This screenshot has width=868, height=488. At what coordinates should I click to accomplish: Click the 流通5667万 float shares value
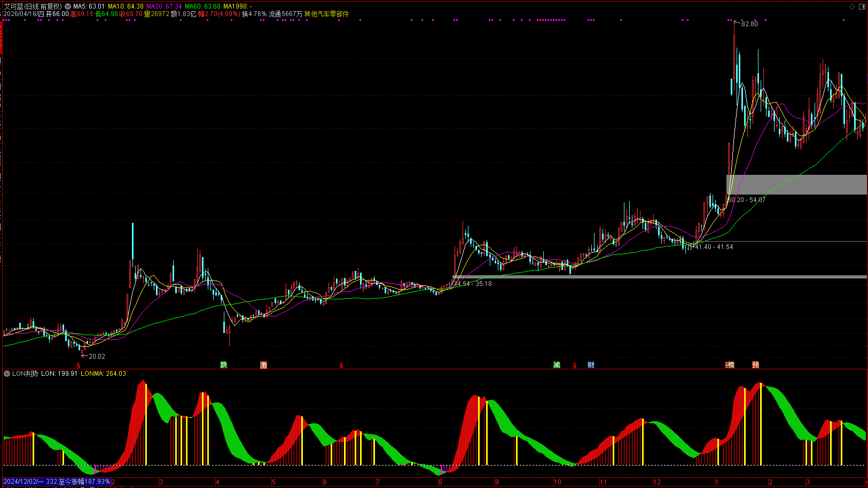pyautogui.click(x=285, y=14)
